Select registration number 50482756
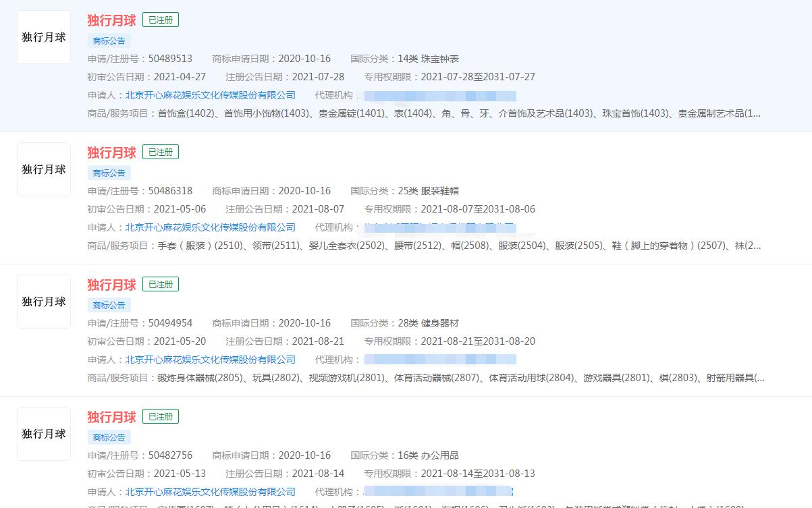 coord(170,455)
